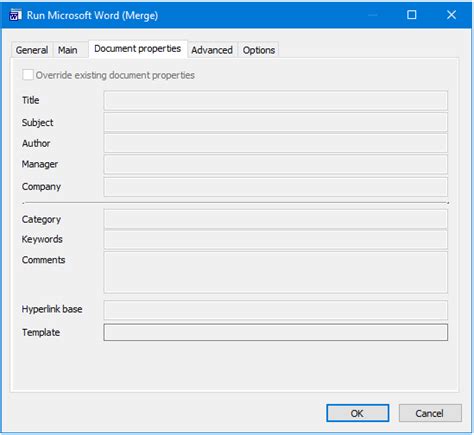Click the Keywords text box
The width and height of the screenshot is (474, 435).
tap(275, 240)
